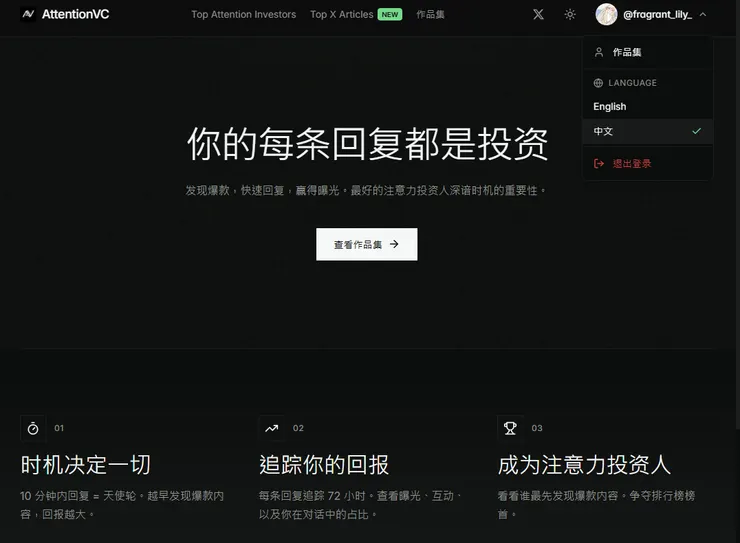740x543 pixels.
Task: Click the 查看作品集 button
Action: [367, 244]
